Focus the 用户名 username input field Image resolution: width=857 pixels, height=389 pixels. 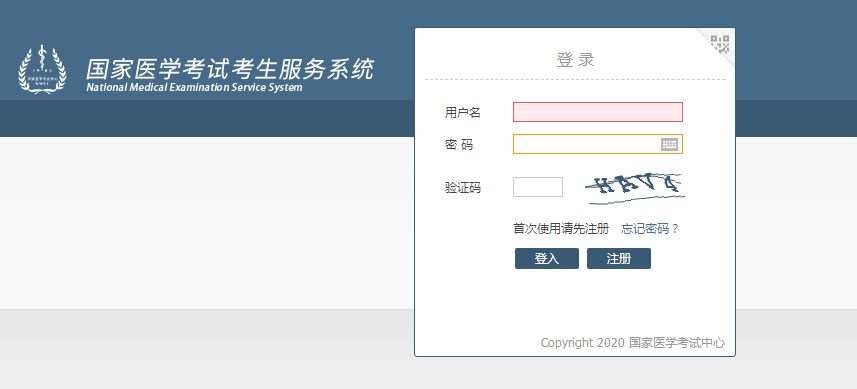[598, 112]
